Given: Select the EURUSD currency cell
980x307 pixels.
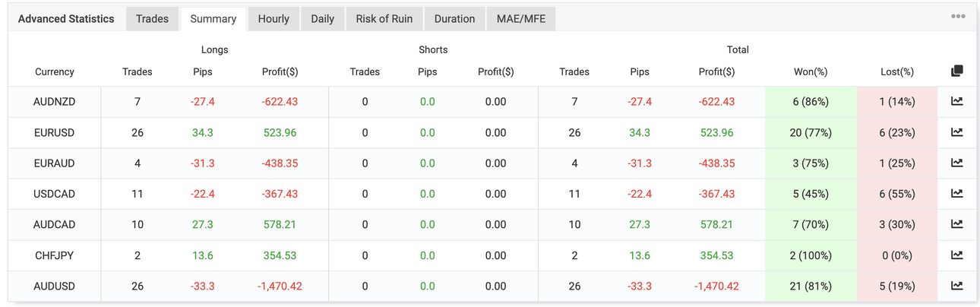Looking at the screenshot, I should pos(55,132).
